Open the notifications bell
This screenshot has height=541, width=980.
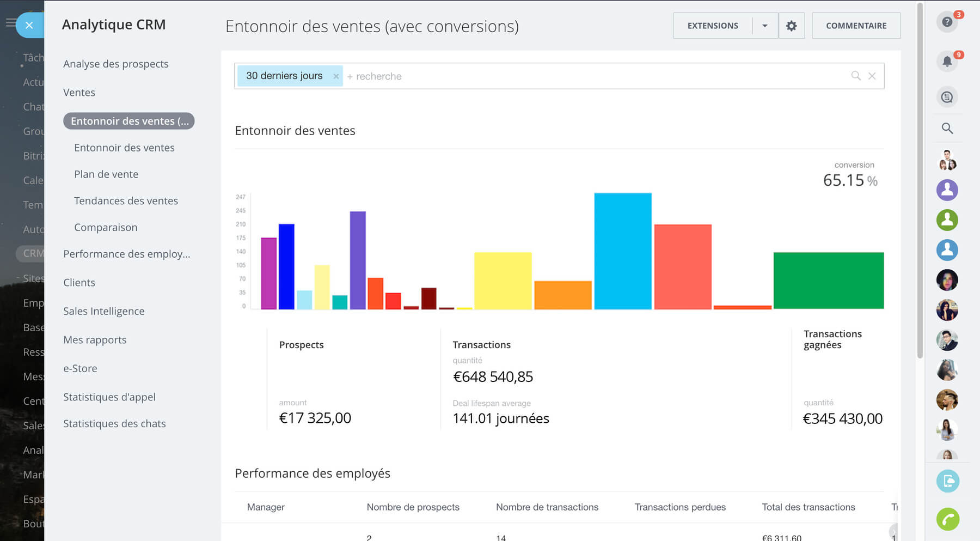(x=947, y=61)
